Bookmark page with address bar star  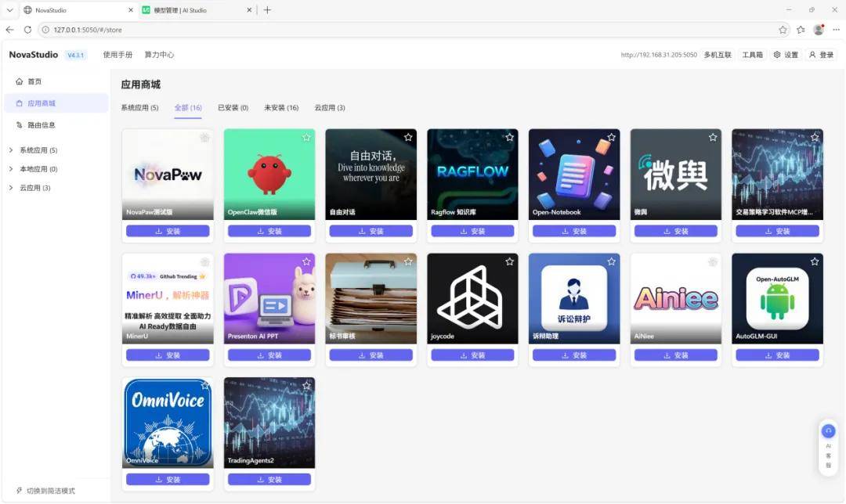click(783, 30)
